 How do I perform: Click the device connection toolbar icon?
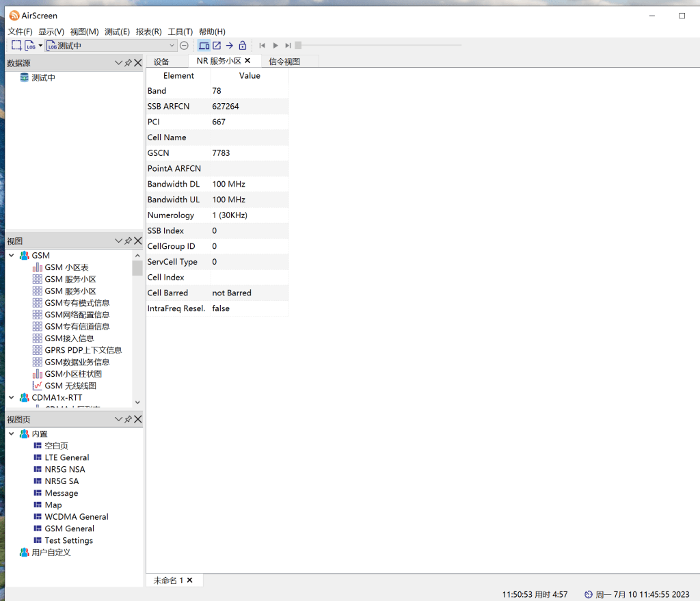204,46
